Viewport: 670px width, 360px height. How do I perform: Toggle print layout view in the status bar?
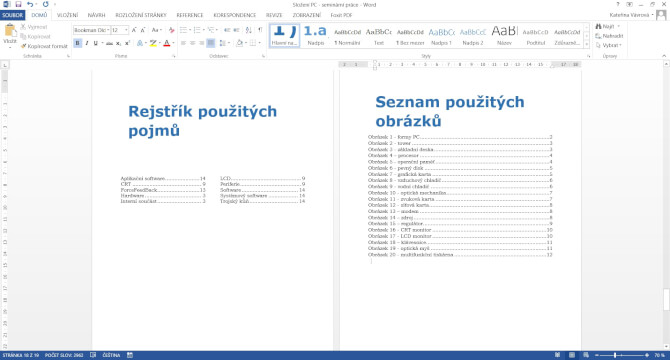[x=572, y=355]
